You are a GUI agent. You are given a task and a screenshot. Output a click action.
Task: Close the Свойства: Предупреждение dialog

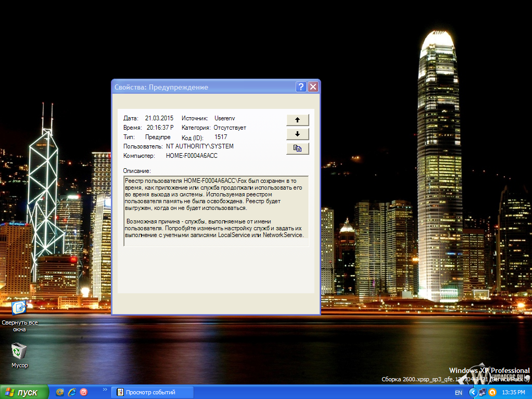coord(313,87)
